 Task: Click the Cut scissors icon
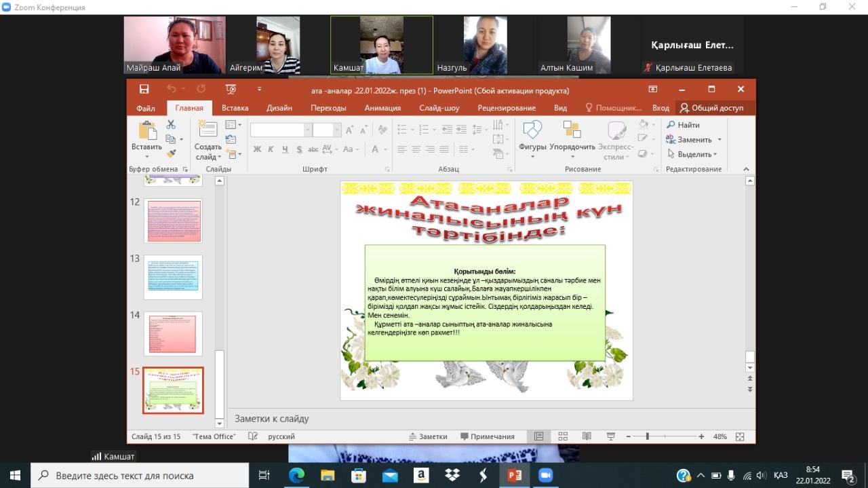[x=171, y=125]
